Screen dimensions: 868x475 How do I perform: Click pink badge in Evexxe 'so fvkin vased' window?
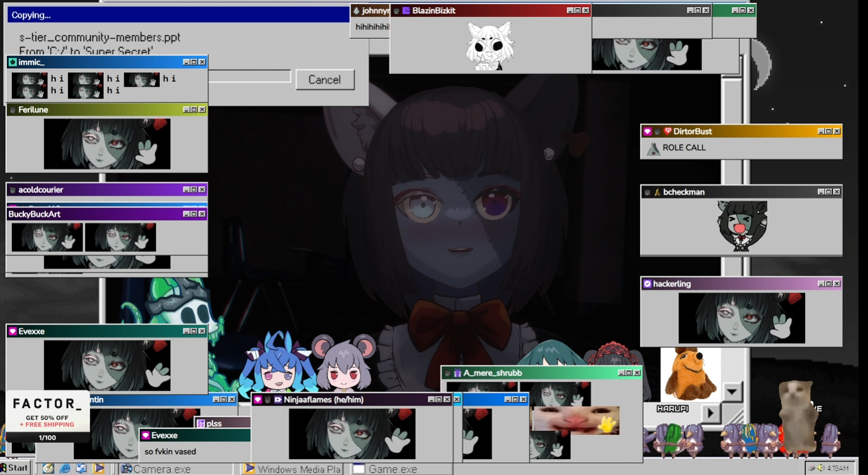(x=146, y=436)
